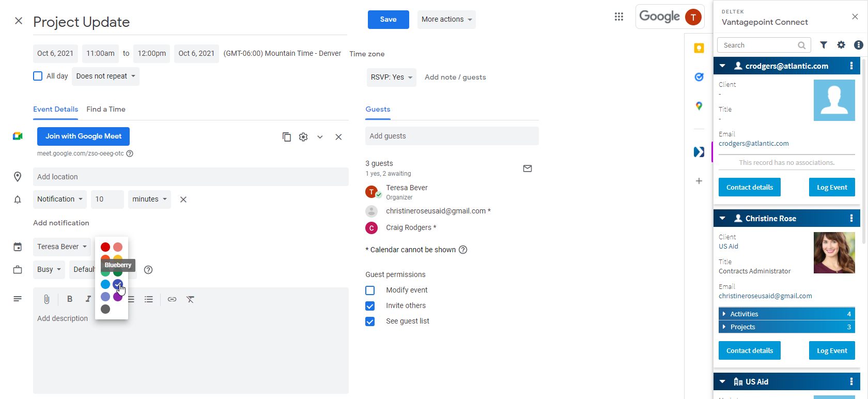Open Time zone link
This screenshot has height=399, width=868.
pyautogui.click(x=367, y=54)
